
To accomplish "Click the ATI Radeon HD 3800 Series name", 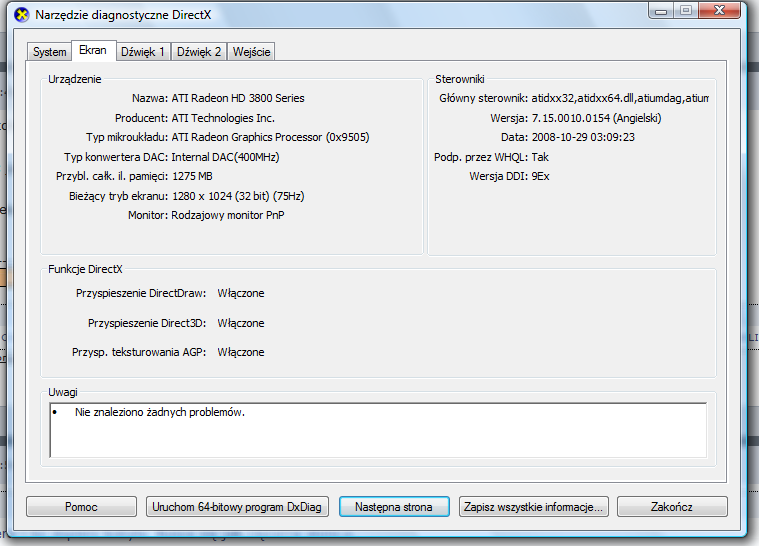I will click(238, 98).
